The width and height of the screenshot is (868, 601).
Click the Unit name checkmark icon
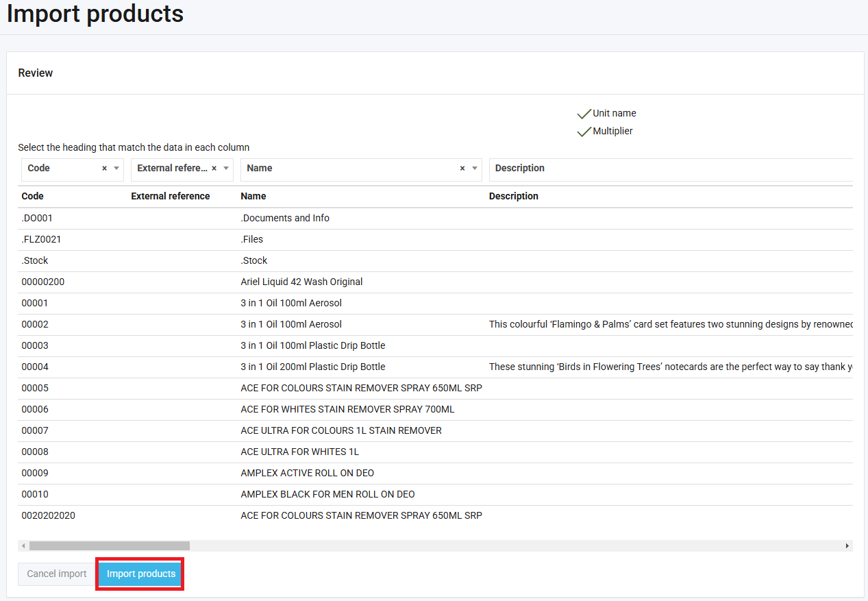[584, 114]
